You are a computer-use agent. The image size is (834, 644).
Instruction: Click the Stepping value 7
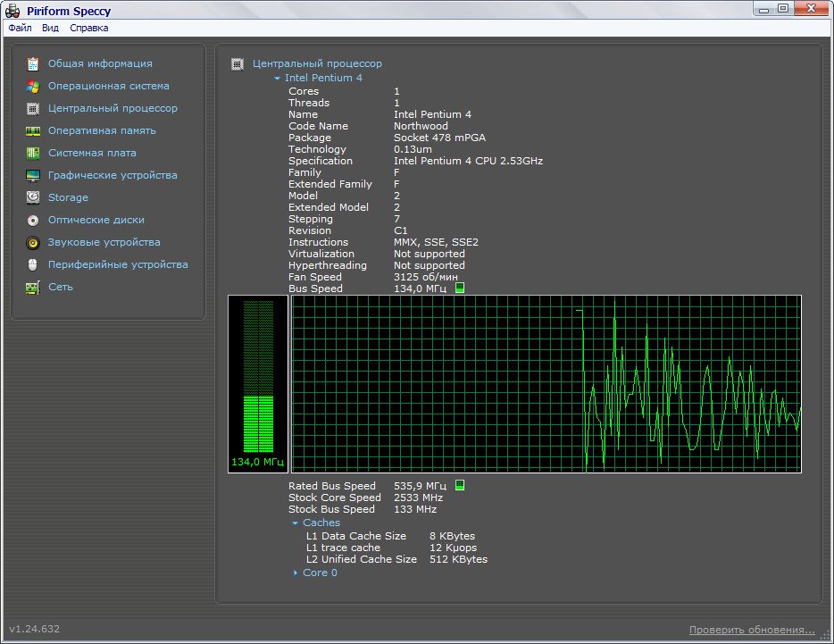tap(396, 219)
